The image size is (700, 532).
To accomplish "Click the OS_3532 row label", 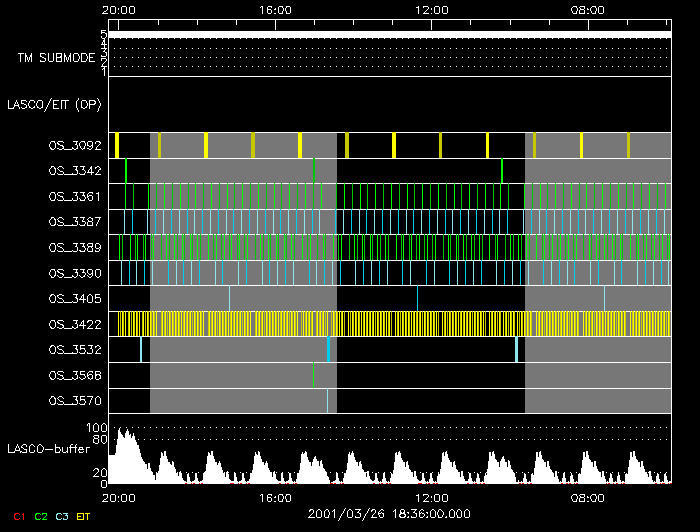I will point(74,350).
